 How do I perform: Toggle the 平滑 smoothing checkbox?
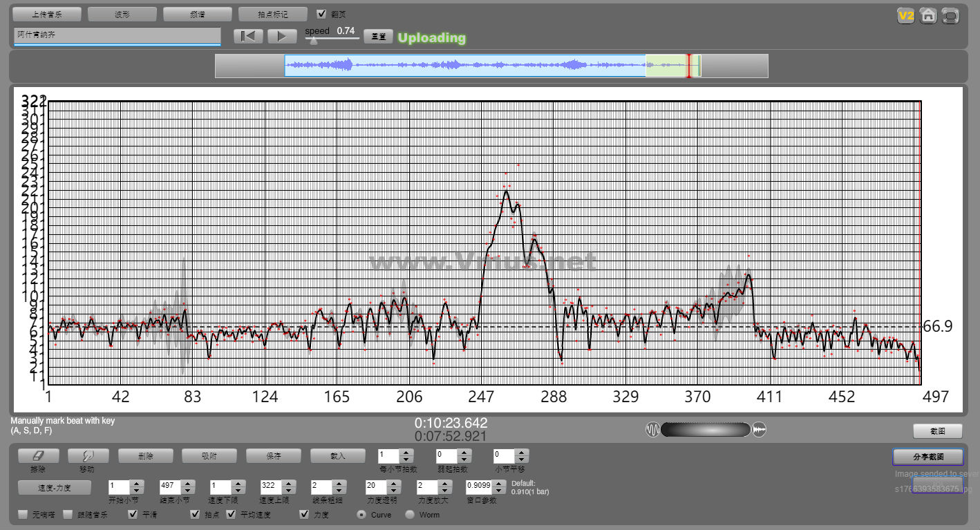pyautogui.click(x=133, y=515)
